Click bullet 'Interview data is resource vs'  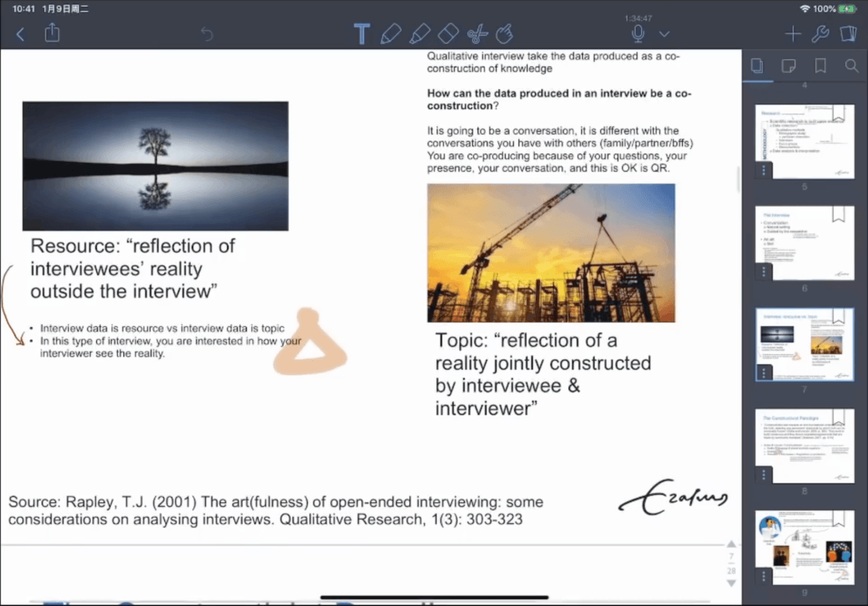click(x=162, y=328)
